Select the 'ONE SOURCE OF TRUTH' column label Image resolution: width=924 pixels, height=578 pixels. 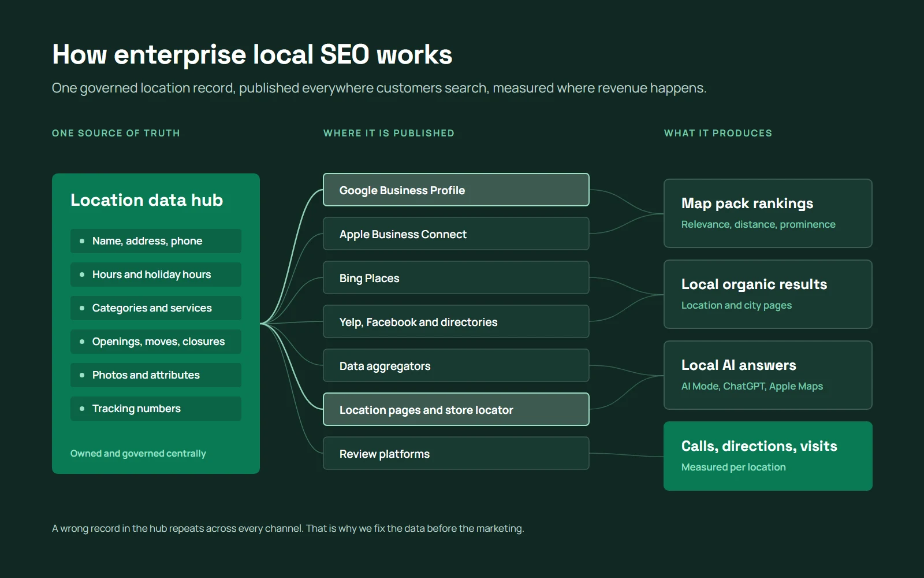(116, 133)
